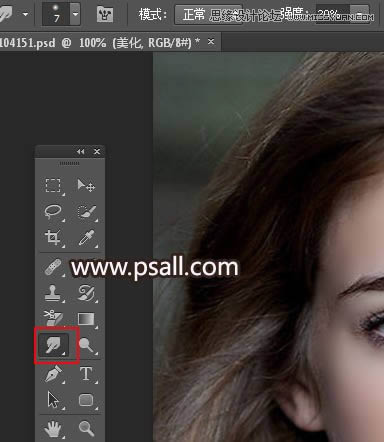Toggle the brush panel button in options bar
384x442 pixels.
105,14
